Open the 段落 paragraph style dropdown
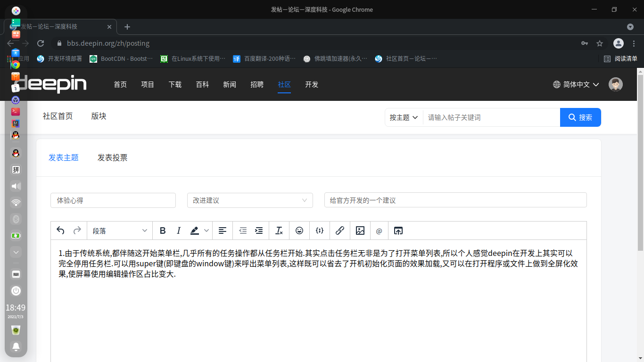This screenshot has width=644, height=362. click(x=120, y=230)
